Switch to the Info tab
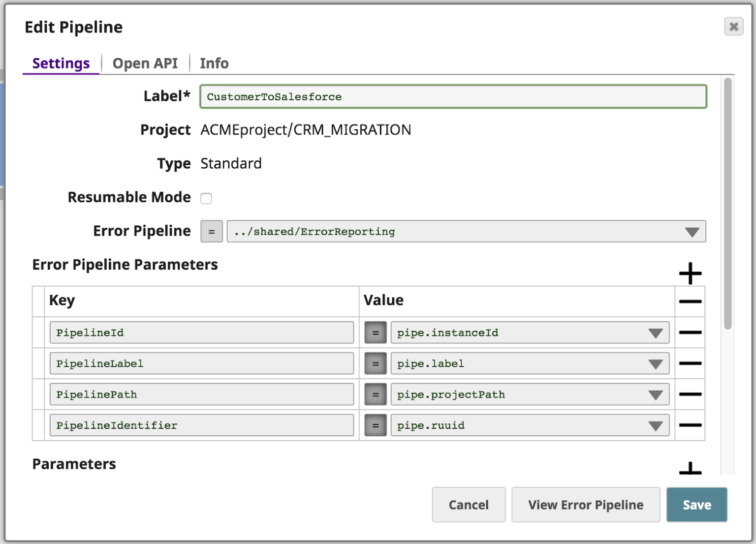Image resolution: width=756 pixels, height=544 pixels. 214,63
